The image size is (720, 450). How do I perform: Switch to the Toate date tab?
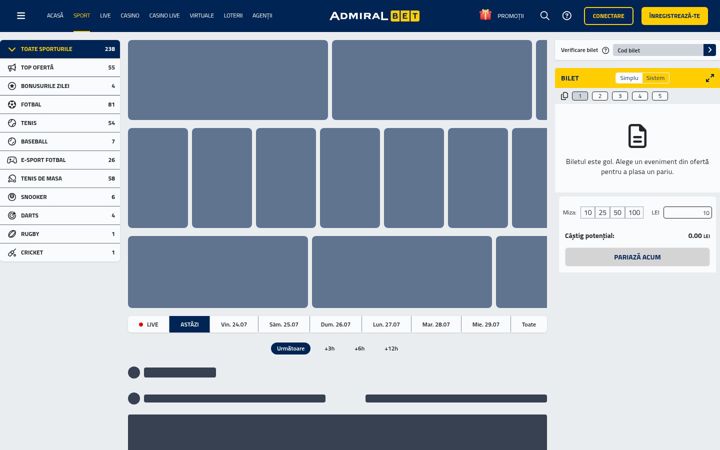(x=529, y=324)
